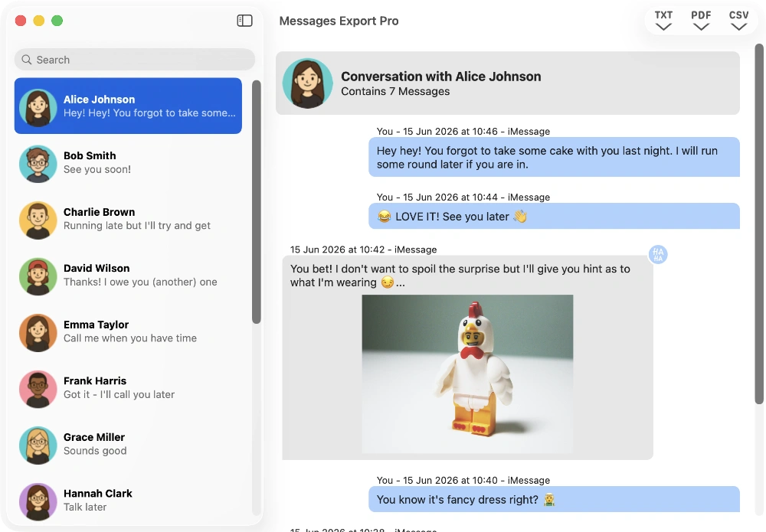Click Alice's avatar in the conversation header
This screenshot has width=766, height=532.
pos(307,83)
